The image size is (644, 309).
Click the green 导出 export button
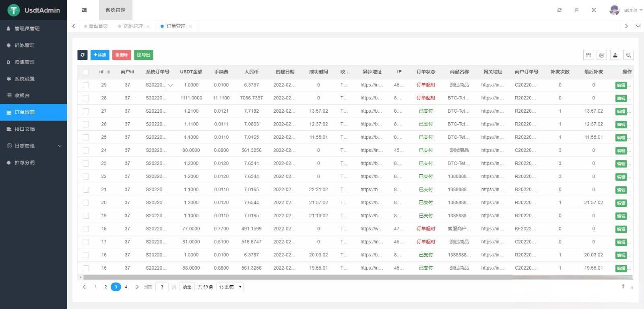[x=144, y=55]
